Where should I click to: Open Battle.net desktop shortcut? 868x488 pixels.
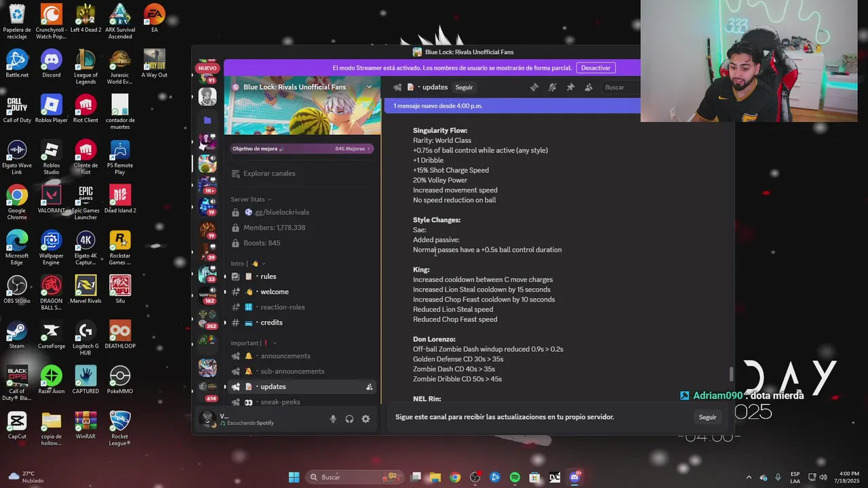coord(17,64)
